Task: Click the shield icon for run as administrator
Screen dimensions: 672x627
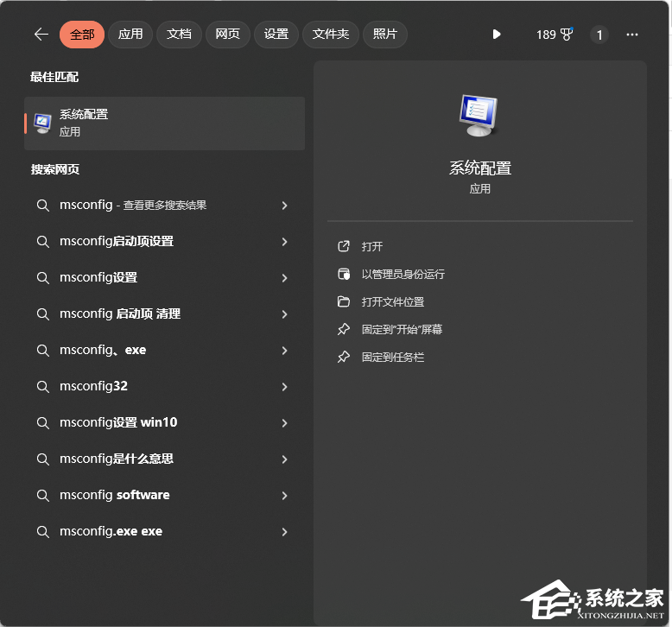Action: coord(344,274)
